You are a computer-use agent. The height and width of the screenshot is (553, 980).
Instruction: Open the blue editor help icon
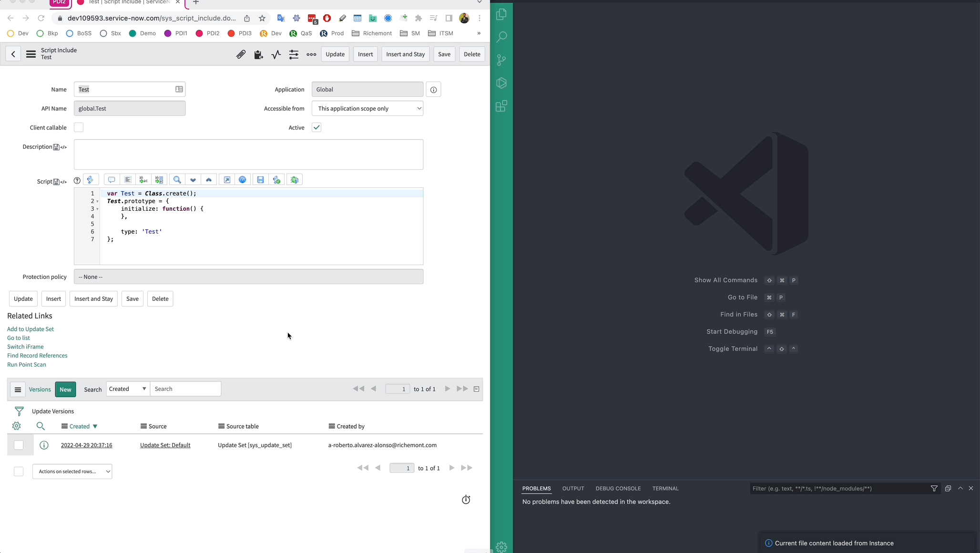(x=243, y=180)
